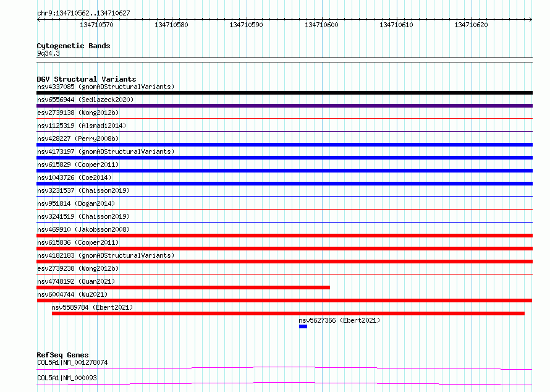550x392 pixels.
Task: Select the red bar under nsv4182183
Action: 284,262
